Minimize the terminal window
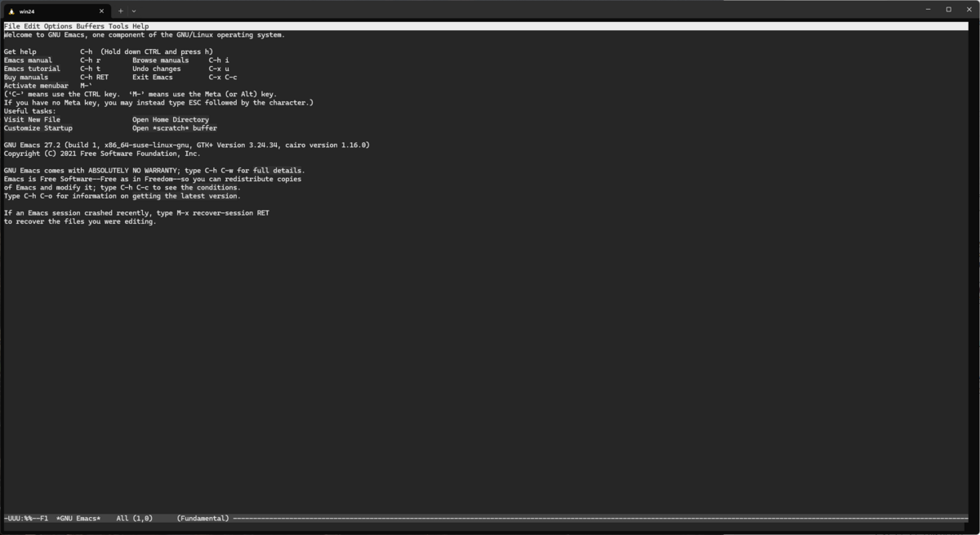Image resolution: width=980 pixels, height=535 pixels. (x=929, y=10)
